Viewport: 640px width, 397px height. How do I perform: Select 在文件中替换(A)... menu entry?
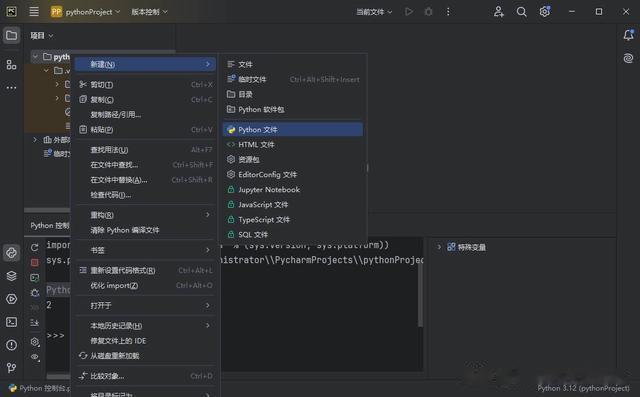tap(145, 180)
